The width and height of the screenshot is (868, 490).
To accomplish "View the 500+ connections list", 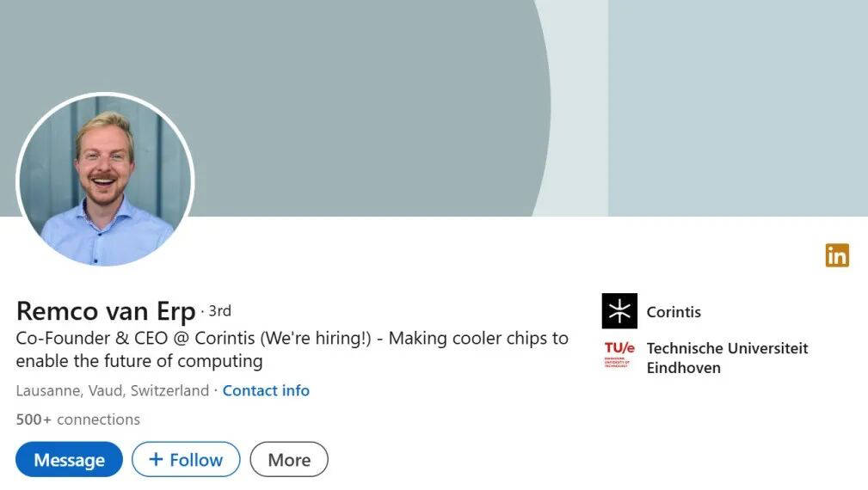I will click(x=78, y=420).
